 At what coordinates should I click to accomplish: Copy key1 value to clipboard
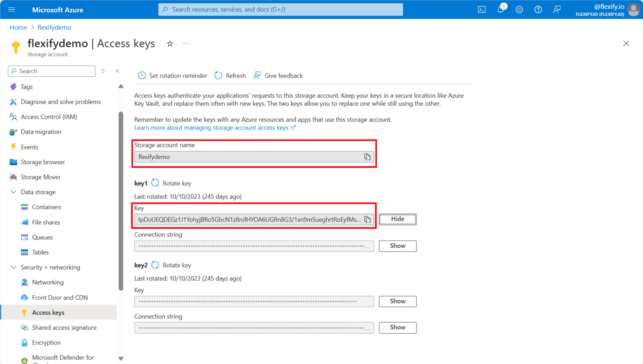click(x=367, y=219)
